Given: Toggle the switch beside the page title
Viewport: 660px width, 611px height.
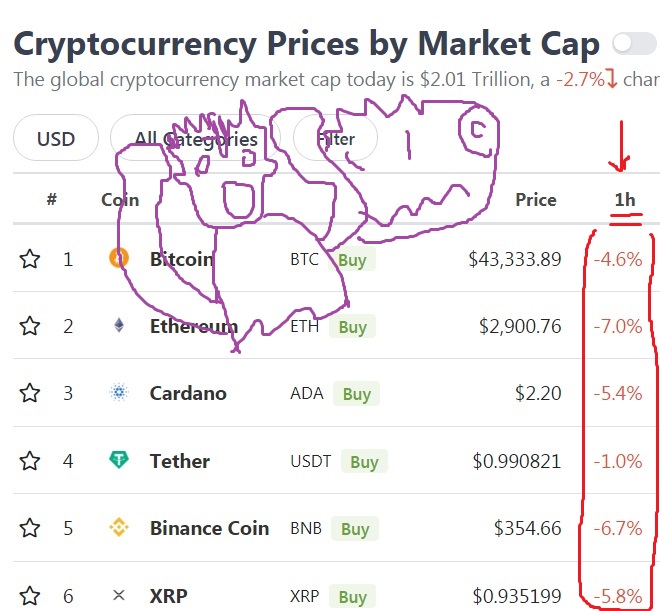Looking at the screenshot, I should (634, 44).
